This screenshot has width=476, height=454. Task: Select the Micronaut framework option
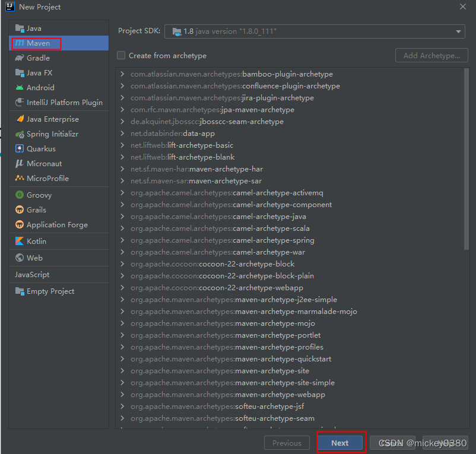(x=42, y=163)
